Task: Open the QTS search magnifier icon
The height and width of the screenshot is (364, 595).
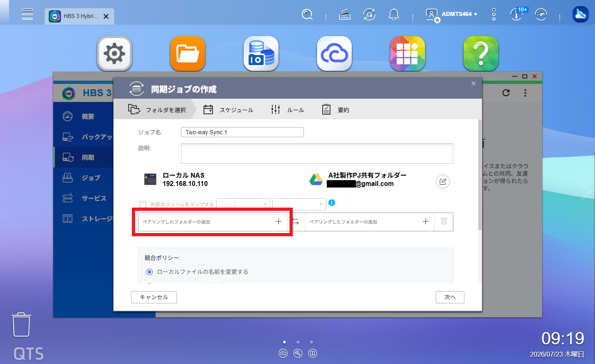Action: (307, 15)
